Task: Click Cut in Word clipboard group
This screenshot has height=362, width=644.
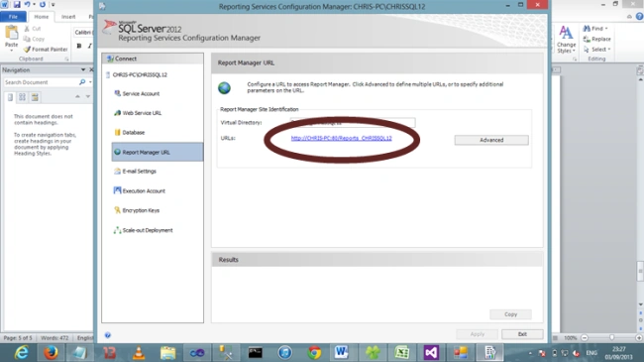Action: (33, 29)
